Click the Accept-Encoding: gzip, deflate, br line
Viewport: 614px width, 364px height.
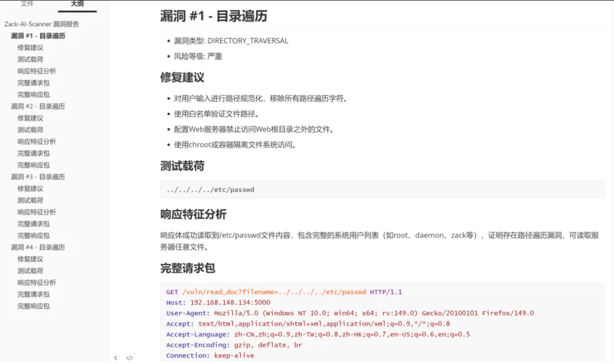(234, 345)
